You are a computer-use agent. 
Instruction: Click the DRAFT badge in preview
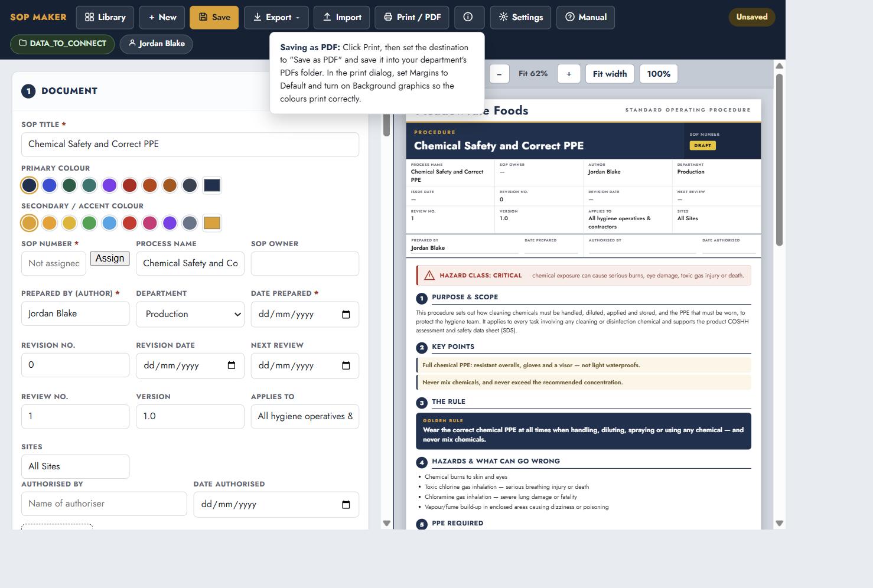(x=703, y=145)
